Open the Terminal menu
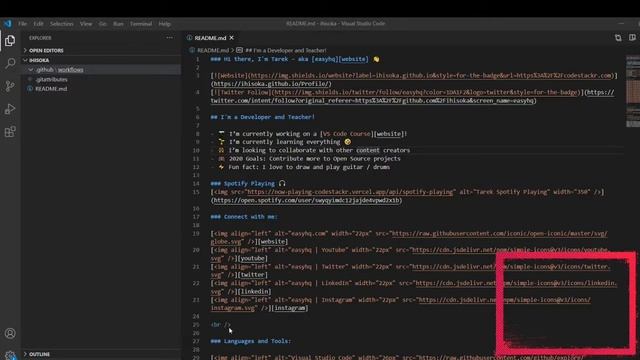This screenshot has height=360, width=640. tap(141, 24)
